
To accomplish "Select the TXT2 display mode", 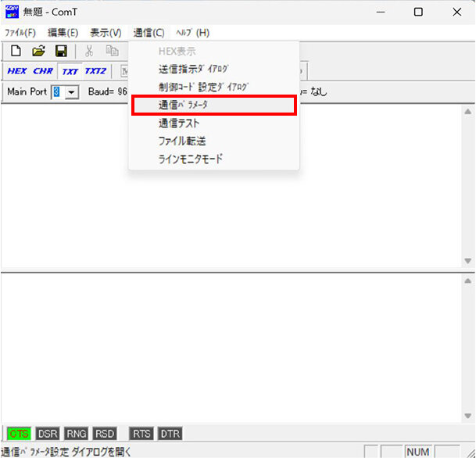I will [95, 71].
